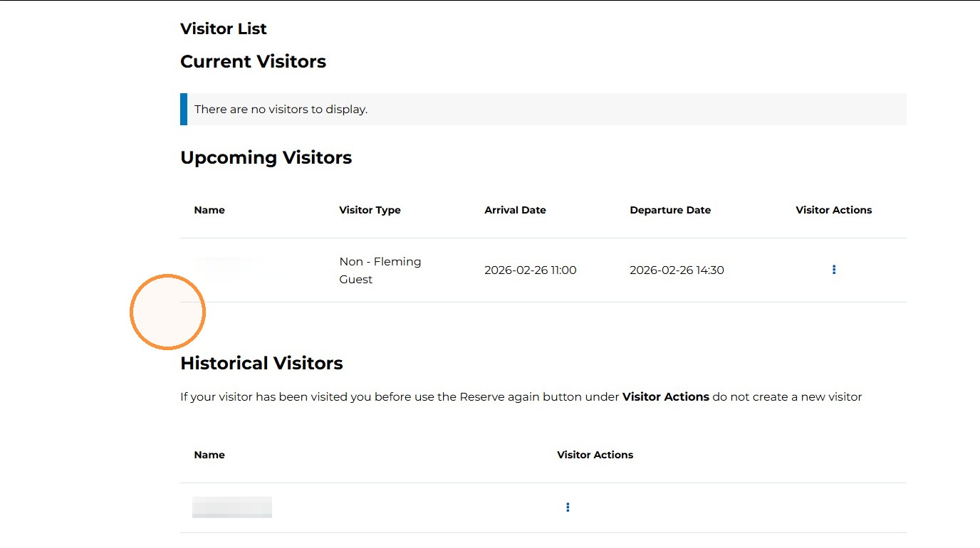
Task: Select the blurred historical visitor name
Action: tap(232, 507)
